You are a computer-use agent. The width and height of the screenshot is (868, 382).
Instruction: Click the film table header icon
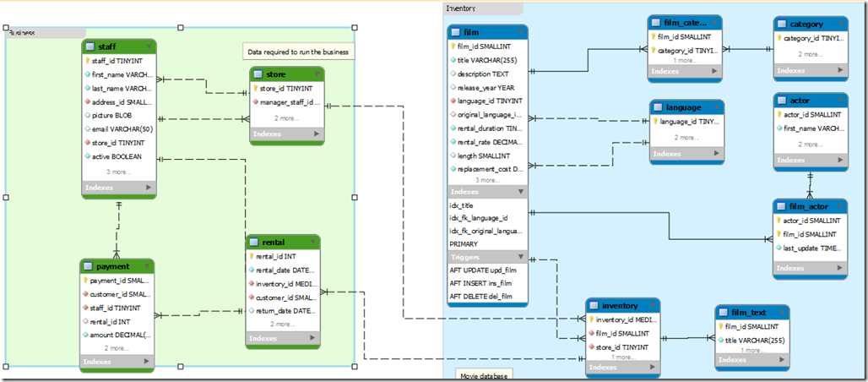[456, 32]
